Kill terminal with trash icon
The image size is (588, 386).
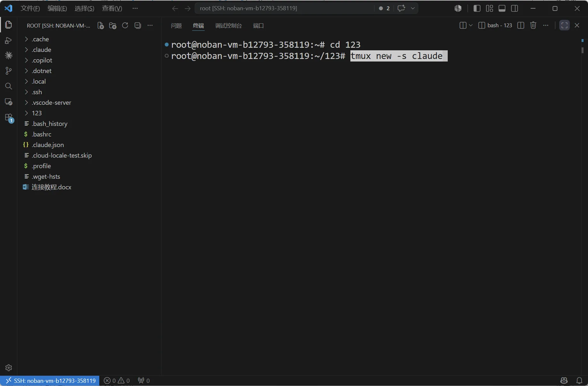coord(533,25)
